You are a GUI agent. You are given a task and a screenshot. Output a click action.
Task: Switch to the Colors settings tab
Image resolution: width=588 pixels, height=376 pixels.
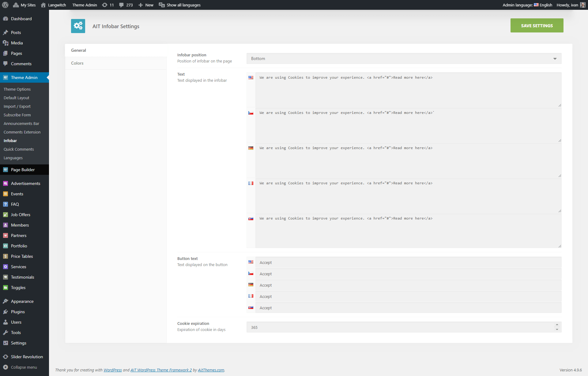[x=116, y=63]
